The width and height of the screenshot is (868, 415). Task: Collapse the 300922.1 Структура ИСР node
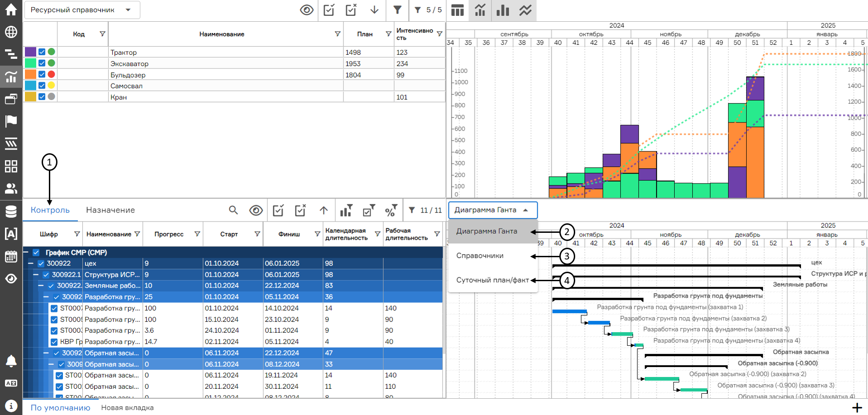(36, 274)
